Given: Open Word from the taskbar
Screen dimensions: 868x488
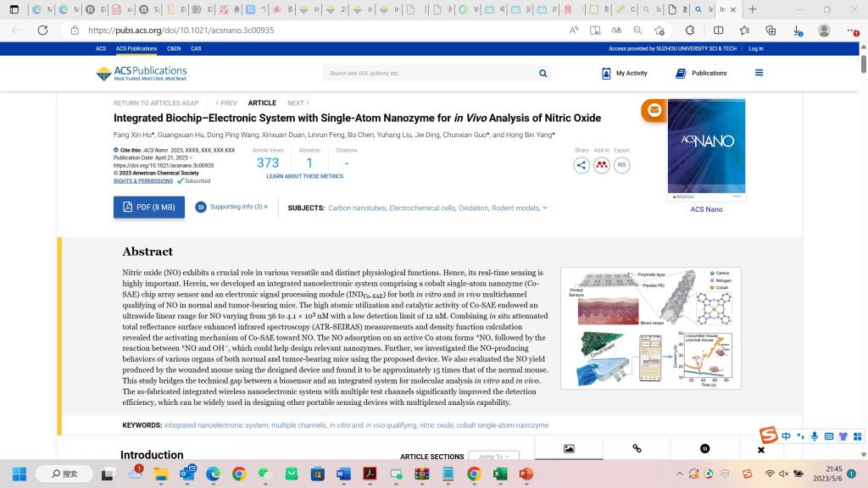Looking at the screenshot, I should (x=343, y=474).
